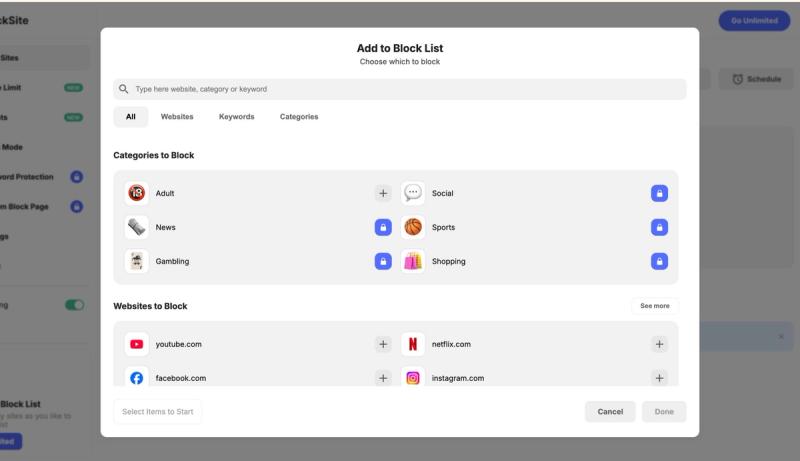The width and height of the screenshot is (800, 461).
Task: Click the Sports category label
Action: pyautogui.click(x=443, y=227)
